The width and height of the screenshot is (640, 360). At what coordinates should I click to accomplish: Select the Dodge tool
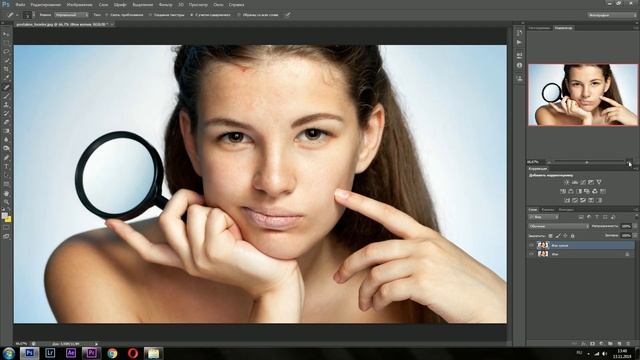click(6, 148)
